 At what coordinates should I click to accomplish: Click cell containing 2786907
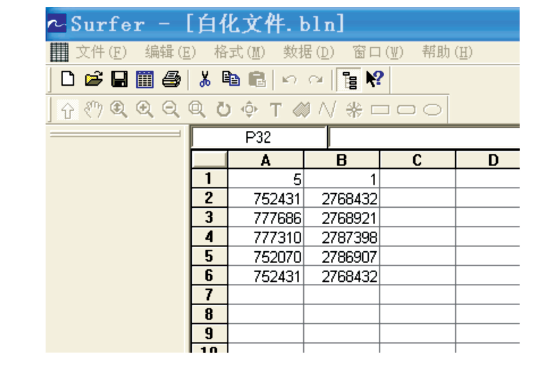click(x=341, y=256)
